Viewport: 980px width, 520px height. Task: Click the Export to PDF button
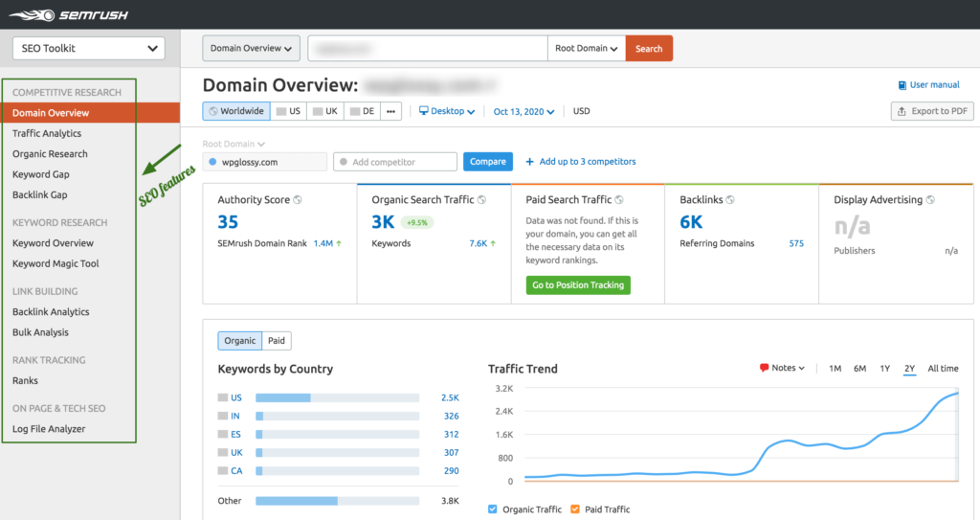pyautogui.click(x=932, y=111)
